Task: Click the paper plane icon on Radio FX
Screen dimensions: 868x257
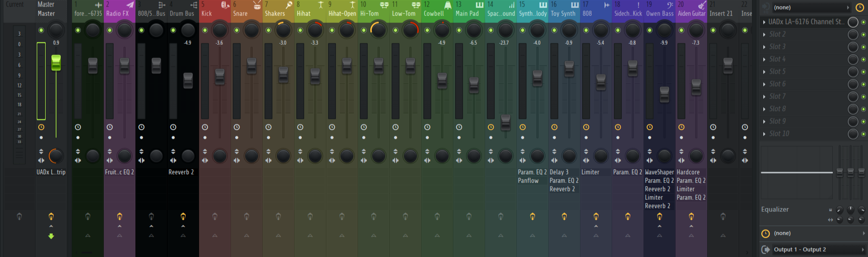Action: [x=130, y=5]
